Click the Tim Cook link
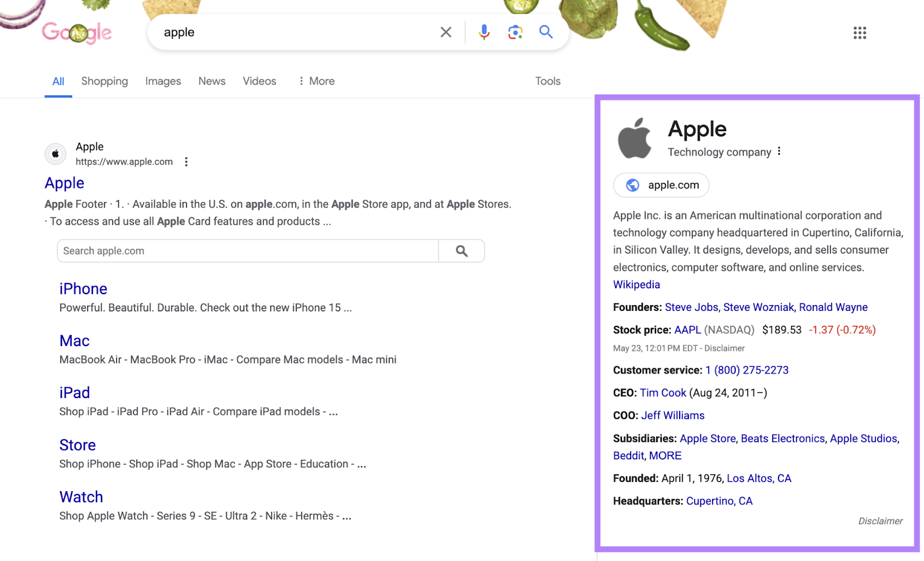924x561 pixels. click(662, 392)
